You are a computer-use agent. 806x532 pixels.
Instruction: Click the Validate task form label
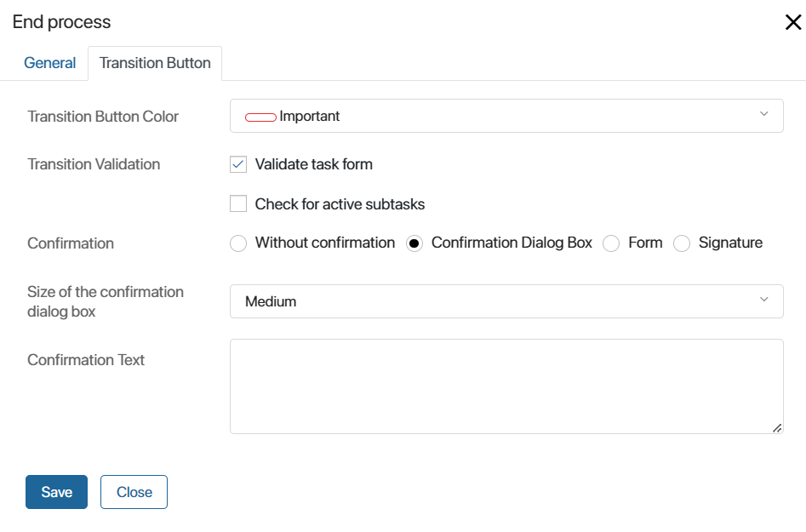(313, 164)
